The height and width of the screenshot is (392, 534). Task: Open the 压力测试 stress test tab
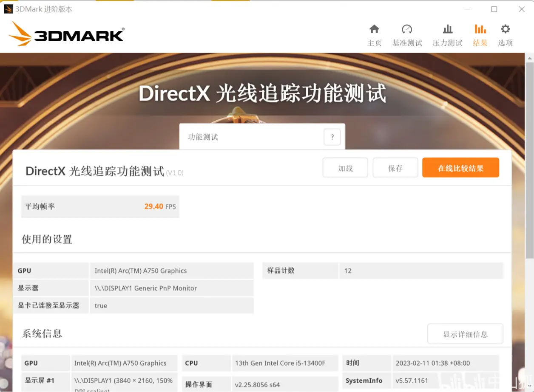(x=447, y=35)
